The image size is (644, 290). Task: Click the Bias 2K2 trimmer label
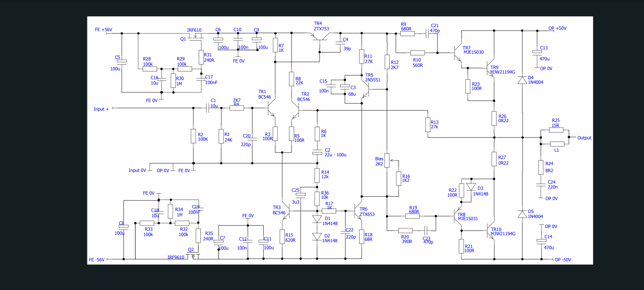click(x=379, y=161)
